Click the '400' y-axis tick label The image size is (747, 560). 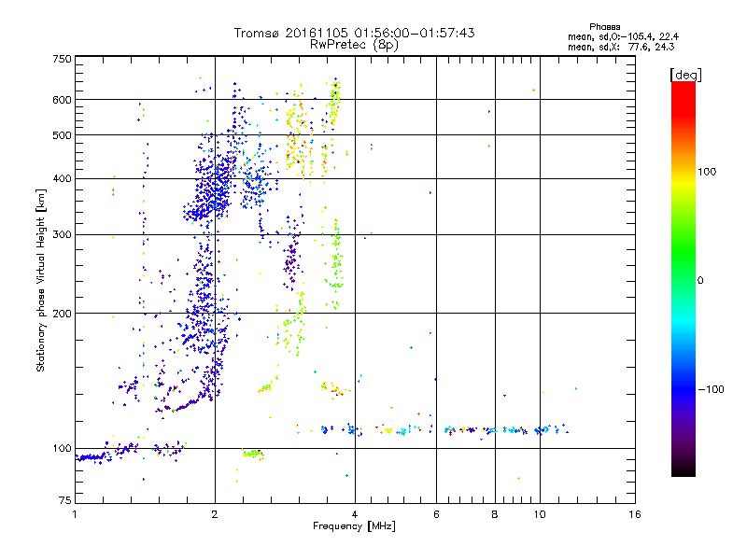pyautogui.click(x=62, y=179)
